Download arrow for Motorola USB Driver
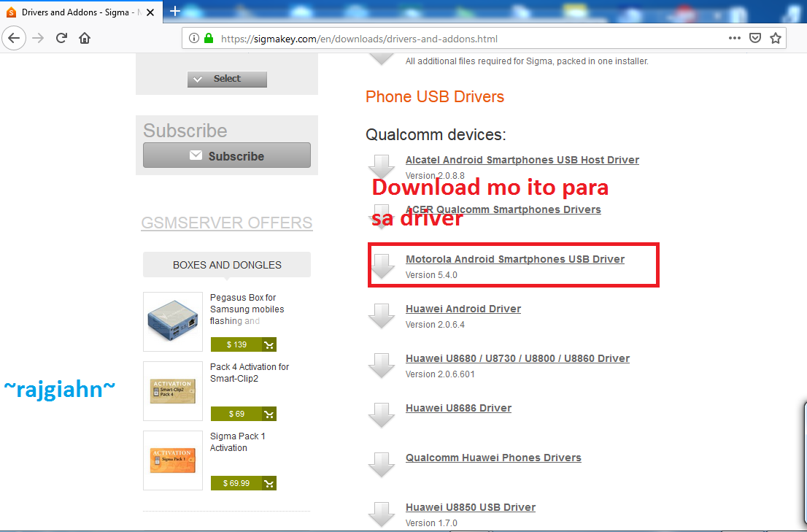807x532 pixels. click(x=382, y=266)
